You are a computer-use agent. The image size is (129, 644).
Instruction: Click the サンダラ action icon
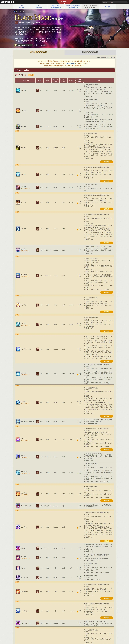click(x=18, y=229)
